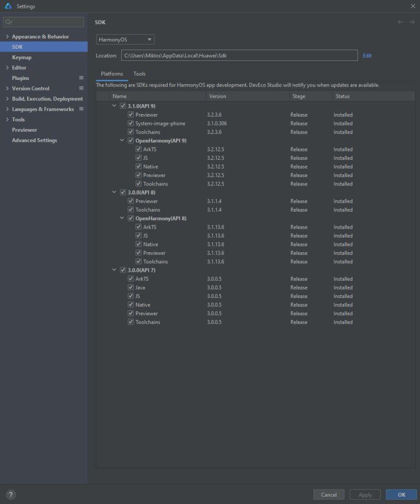Uncheck the System-image-phone component under API 9
The width and height of the screenshot is (420, 504).
point(130,123)
